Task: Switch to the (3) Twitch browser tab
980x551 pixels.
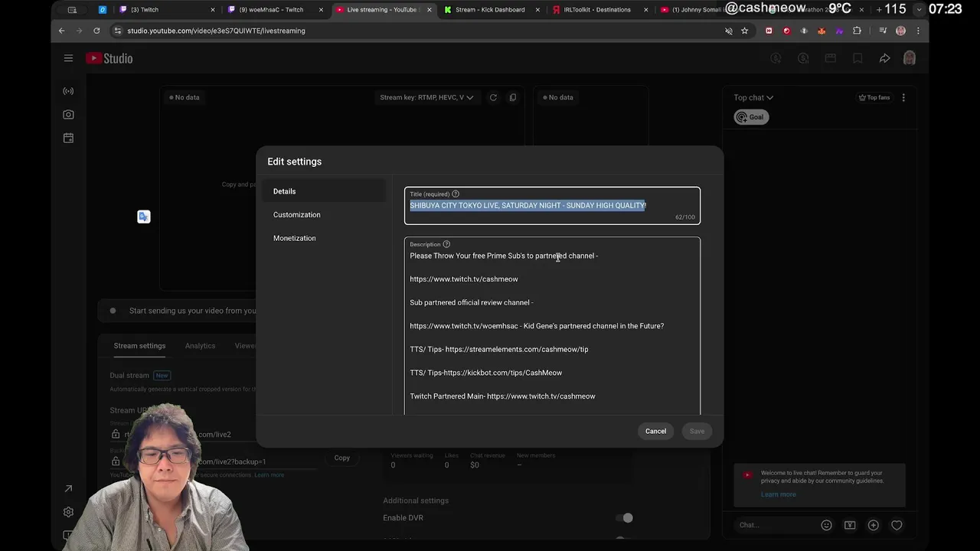Action: tap(166, 10)
